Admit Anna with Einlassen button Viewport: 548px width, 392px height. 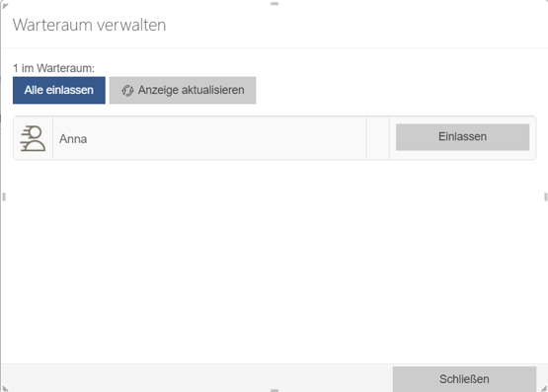462,137
